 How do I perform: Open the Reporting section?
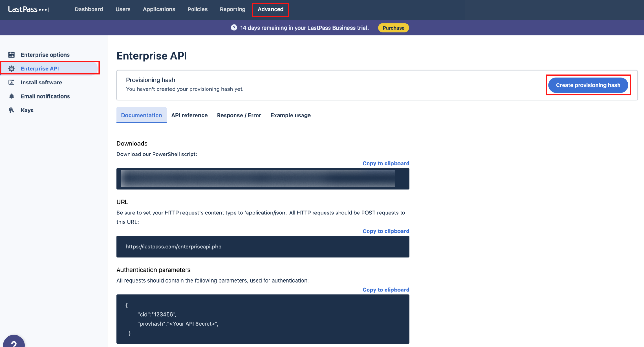233,9
